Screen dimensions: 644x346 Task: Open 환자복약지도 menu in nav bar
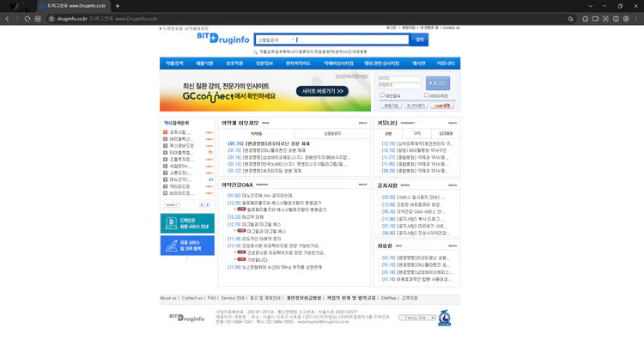point(298,64)
